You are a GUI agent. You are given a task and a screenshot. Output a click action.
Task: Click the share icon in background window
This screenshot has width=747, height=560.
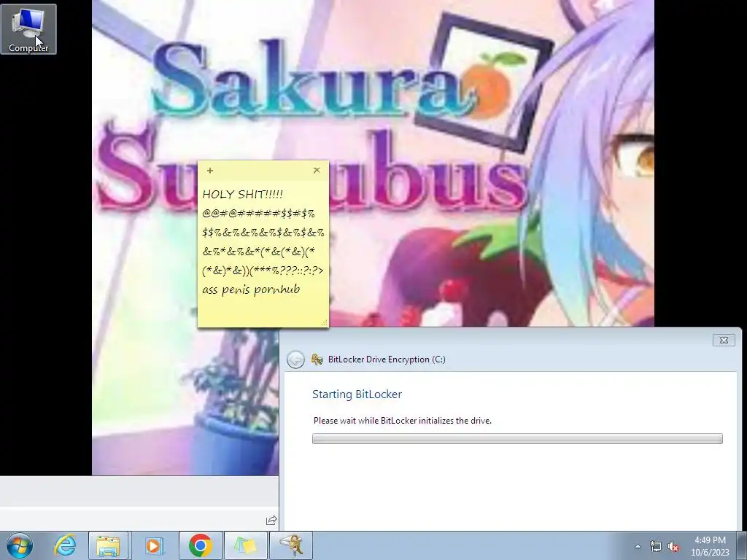tap(271, 520)
